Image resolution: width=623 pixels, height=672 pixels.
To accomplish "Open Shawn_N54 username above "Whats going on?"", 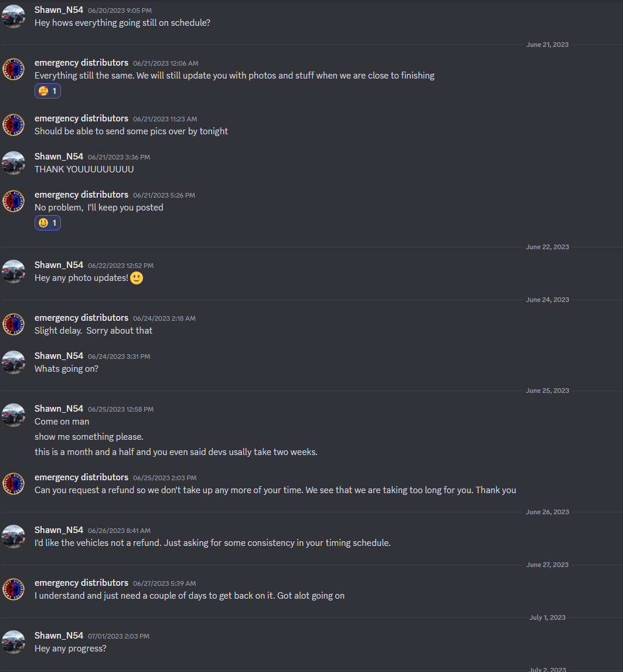I will [x=59, y=356].
